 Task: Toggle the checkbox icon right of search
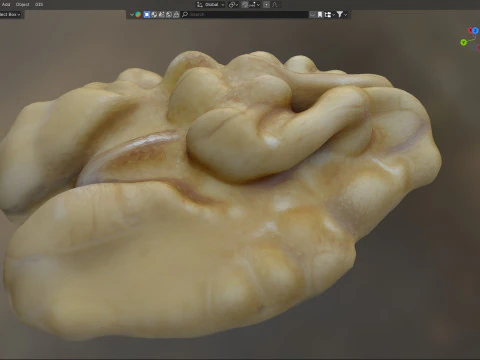(x=313, y=14)
